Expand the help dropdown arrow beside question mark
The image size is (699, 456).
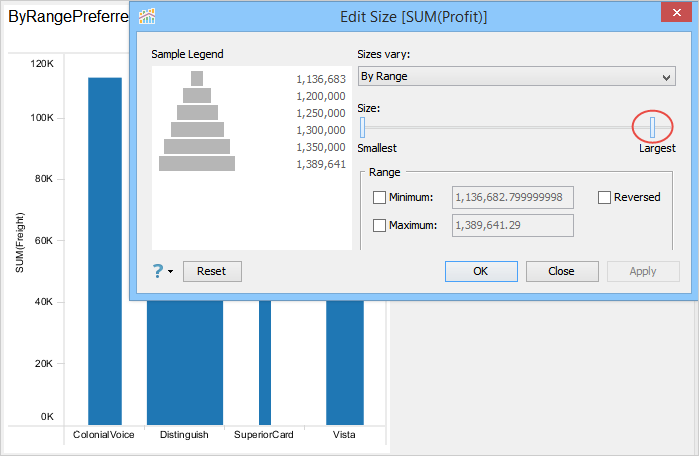coord(170,271)
